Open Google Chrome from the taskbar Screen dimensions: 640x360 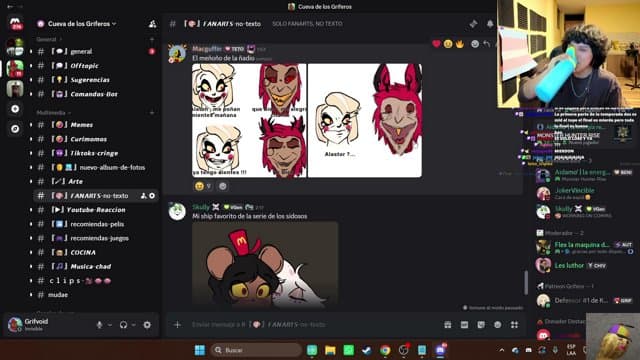pyautogui.click(x=385, y=350)
